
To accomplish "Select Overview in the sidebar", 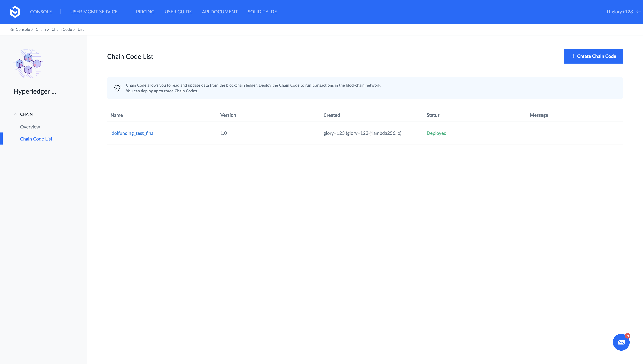I will click(30, 127).
